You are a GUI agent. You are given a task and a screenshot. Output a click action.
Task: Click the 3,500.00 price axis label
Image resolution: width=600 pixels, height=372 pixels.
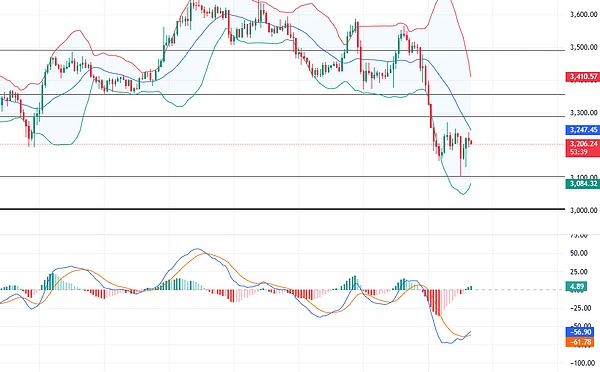(584, 47)
